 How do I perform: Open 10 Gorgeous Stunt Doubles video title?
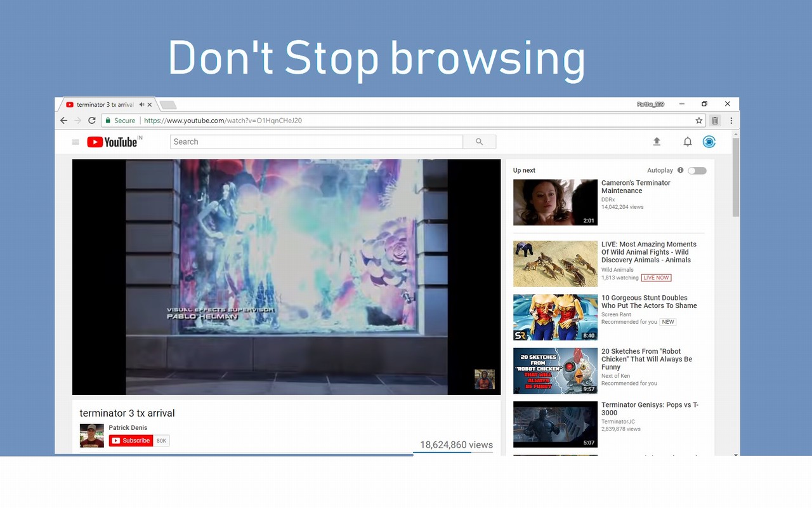click(x=649, y=302)
